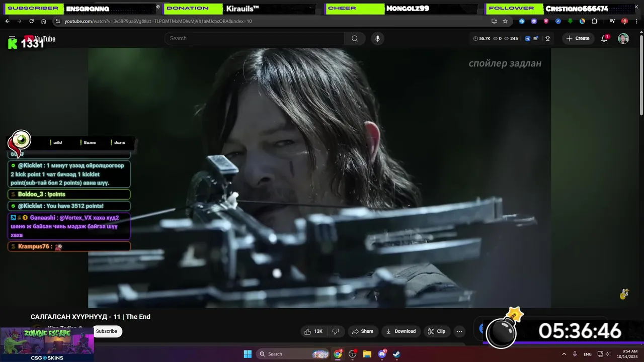Open Discord from the taskbar
The height and width of the screenshot is (362, 644).
[382, 354]
